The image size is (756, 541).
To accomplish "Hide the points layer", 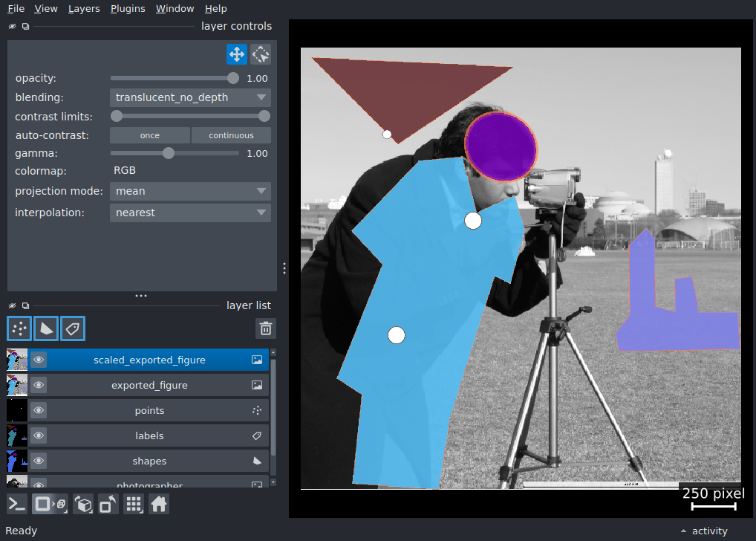I will 39,410.
